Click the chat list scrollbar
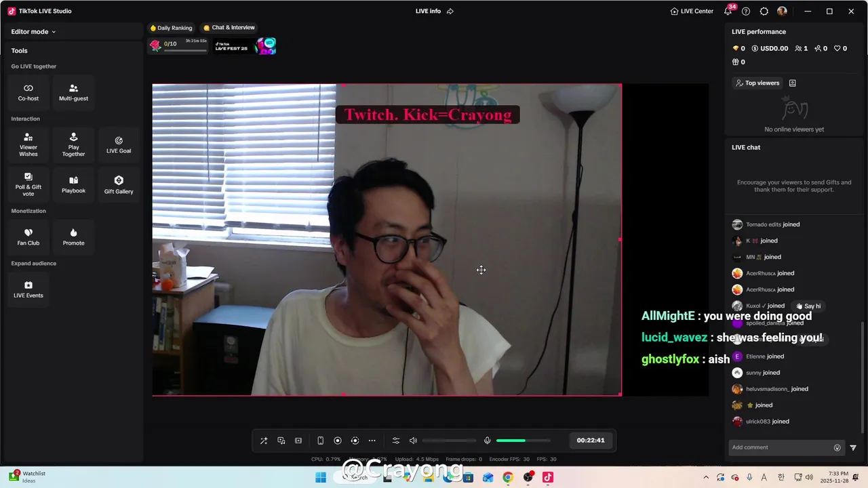 tap(863, 376)
